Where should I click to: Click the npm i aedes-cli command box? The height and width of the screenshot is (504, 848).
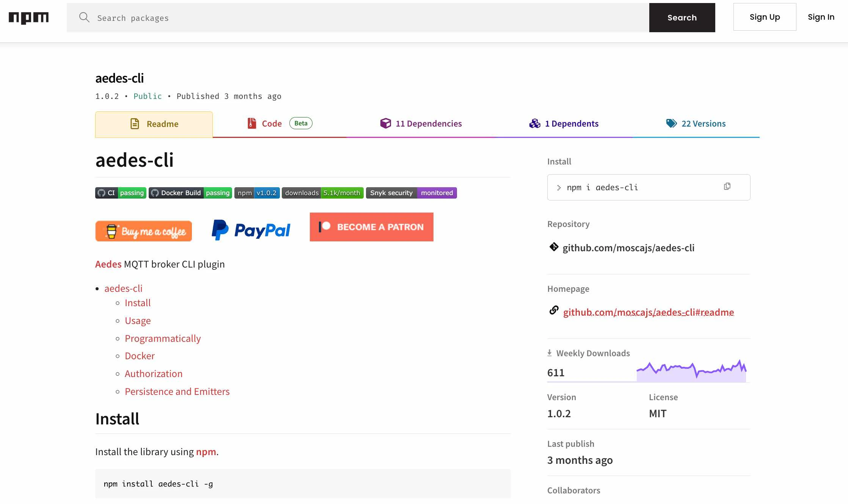tap(649, 187)
